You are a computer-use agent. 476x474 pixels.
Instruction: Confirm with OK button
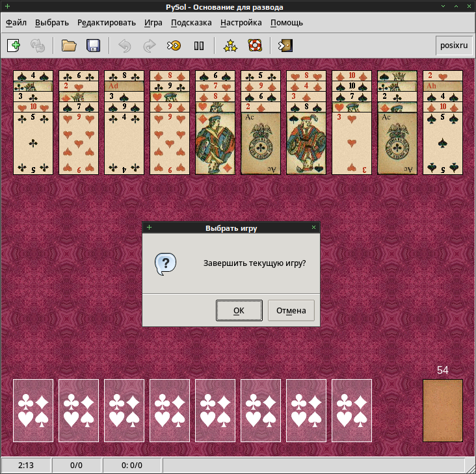[x=239, y=310]
